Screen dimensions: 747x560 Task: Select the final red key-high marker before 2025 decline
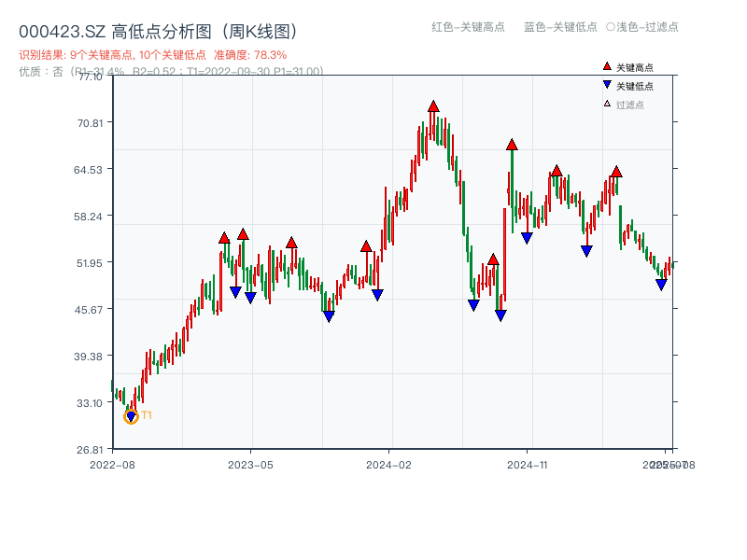click(616, 172)
